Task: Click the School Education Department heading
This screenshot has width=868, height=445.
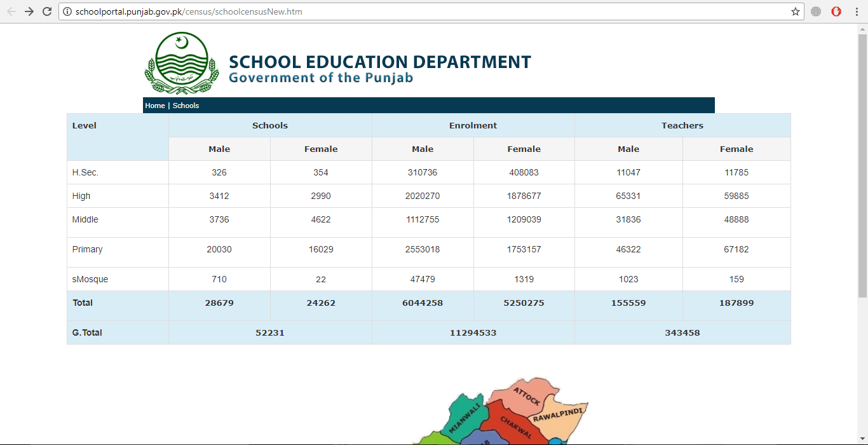Action: pos(379,62)
